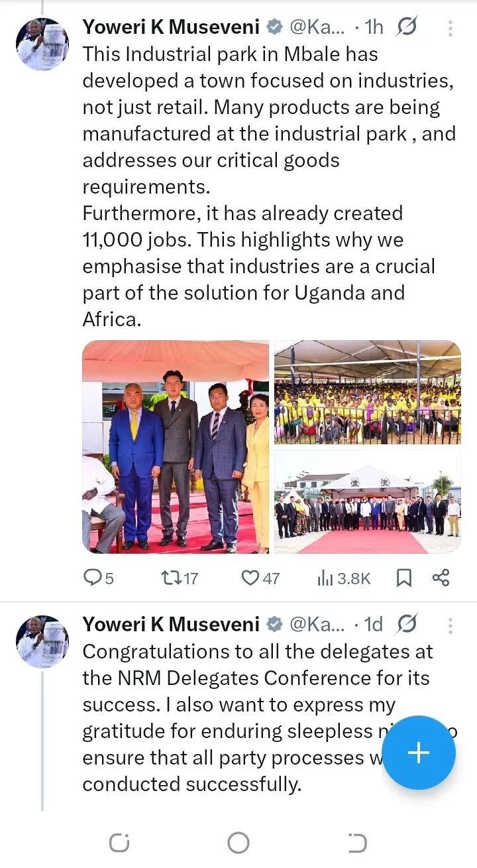This screenshot has width=477, height=868.
Task: View analytics showing 3.8K views
Action: (343, 578)
